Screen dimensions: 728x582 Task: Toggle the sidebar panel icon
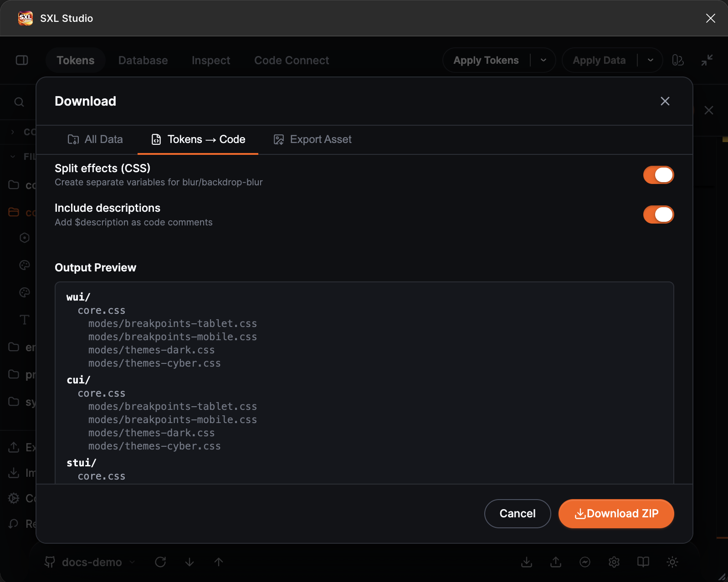coord(22,60)
